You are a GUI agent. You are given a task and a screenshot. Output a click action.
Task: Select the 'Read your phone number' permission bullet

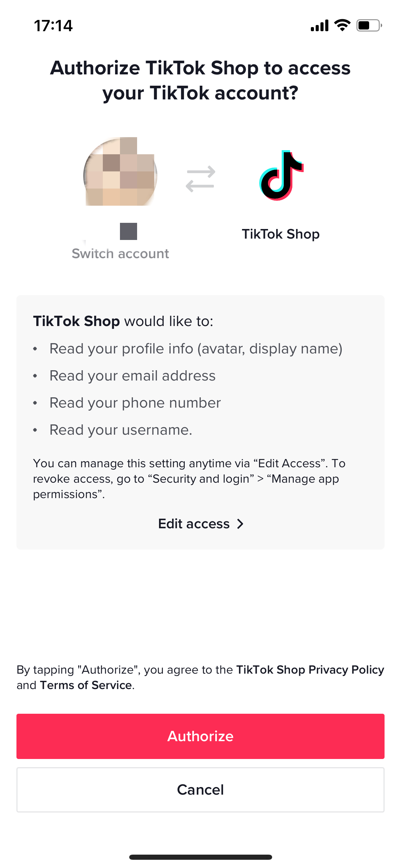(x=135, y=402)
